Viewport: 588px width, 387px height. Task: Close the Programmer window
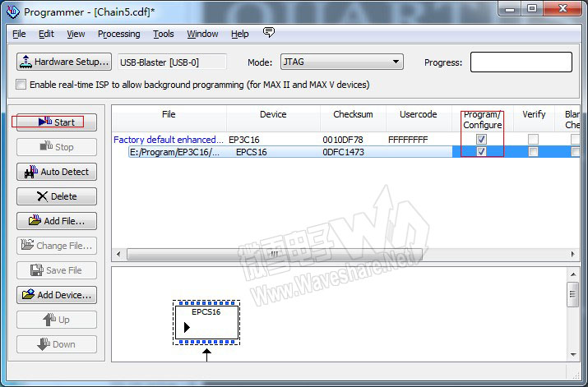pyautogui.click(x=563, y=8)
